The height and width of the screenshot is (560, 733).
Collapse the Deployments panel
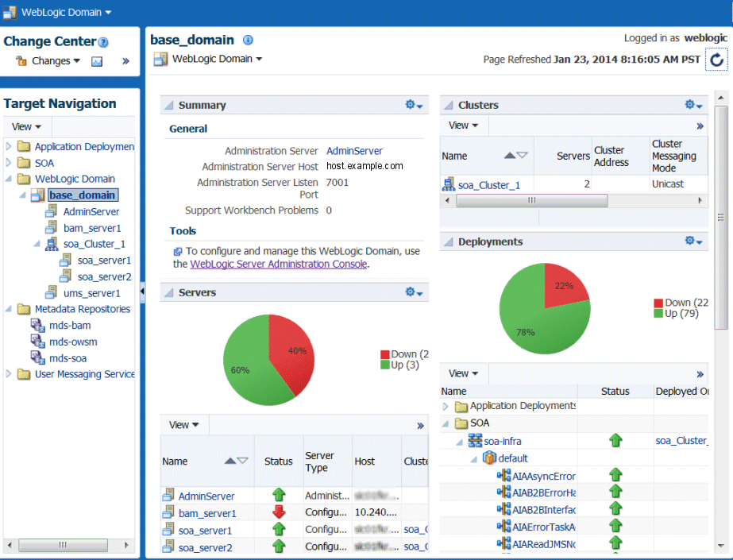point(448,241)
